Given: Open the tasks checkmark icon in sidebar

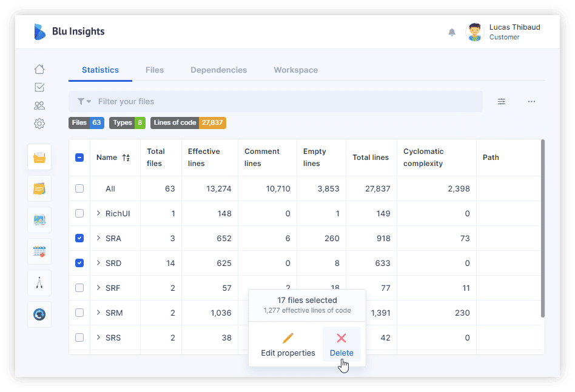Looking at the screenshot, I should (x=39, y=87).
